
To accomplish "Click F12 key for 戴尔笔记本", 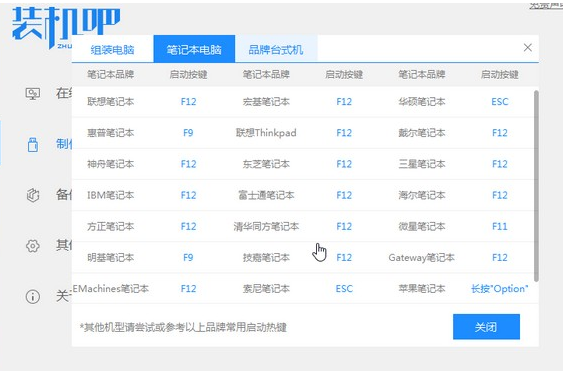I will (x=500, y=133).
